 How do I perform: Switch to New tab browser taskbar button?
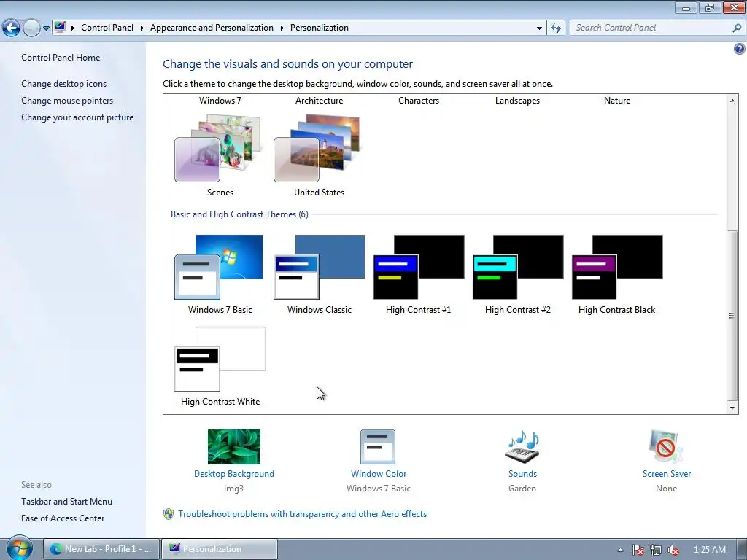(101, 549)
